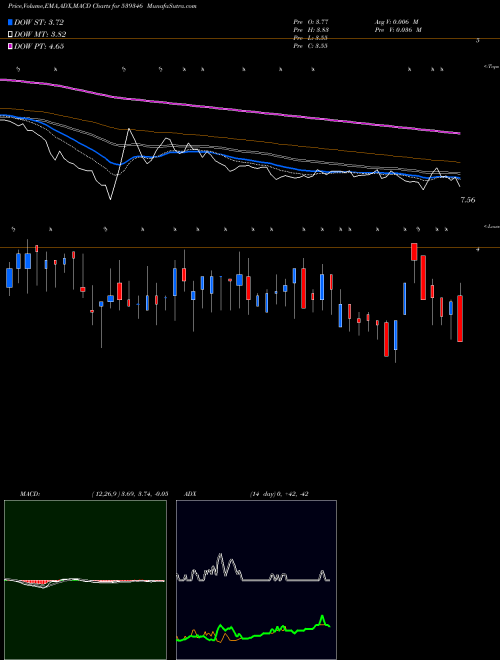
Task: Click the 'Pre C: 3.53' value
Action: pyautogui.click(x=311, y=46)
